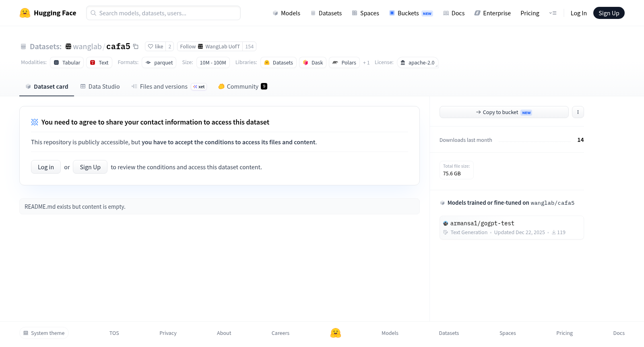The height and width of the screenshot is (347, 644).
Task: Toggle the System theme switcher
Action: pos(44,333)
